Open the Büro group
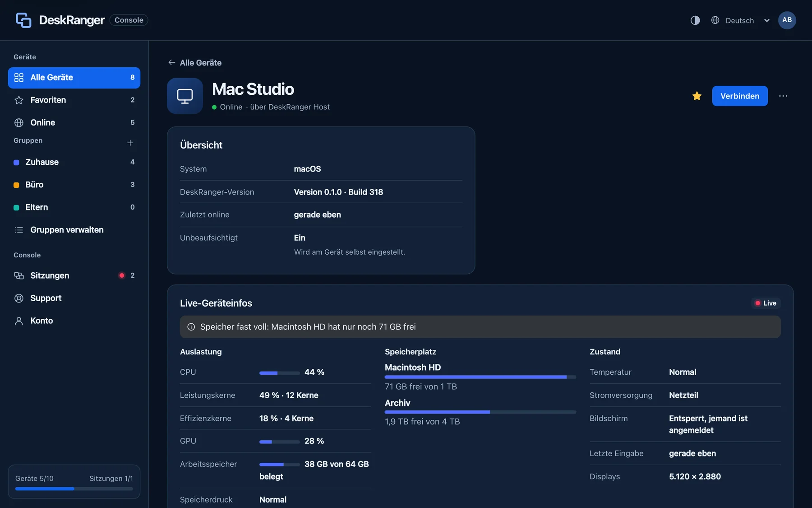This screenshot has width=812, height=508. click(74, 185)
